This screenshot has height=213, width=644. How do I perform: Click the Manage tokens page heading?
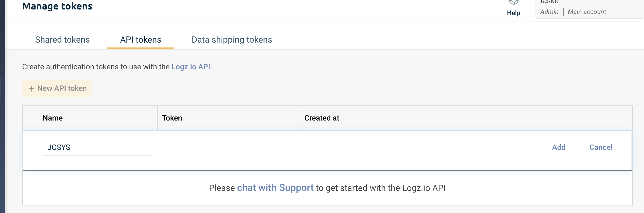(x=57, y=6)
